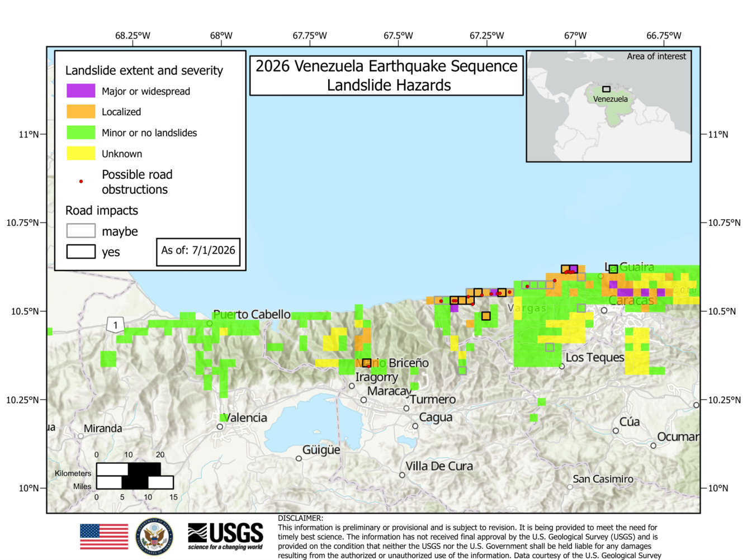The image size is (747, 560).
Task: Click 'Landslide extent and severity' heading
Action: (x=144, y=70)
